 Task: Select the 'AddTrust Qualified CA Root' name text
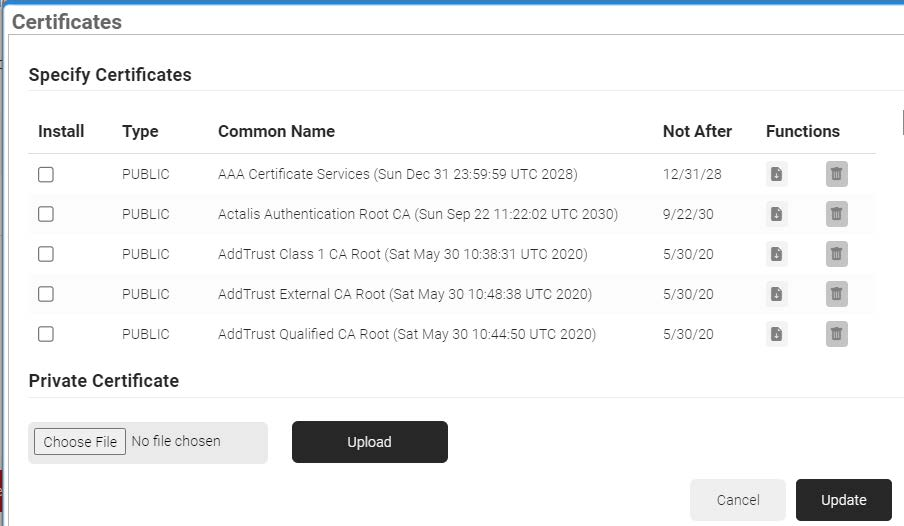[x=303, y=334]
